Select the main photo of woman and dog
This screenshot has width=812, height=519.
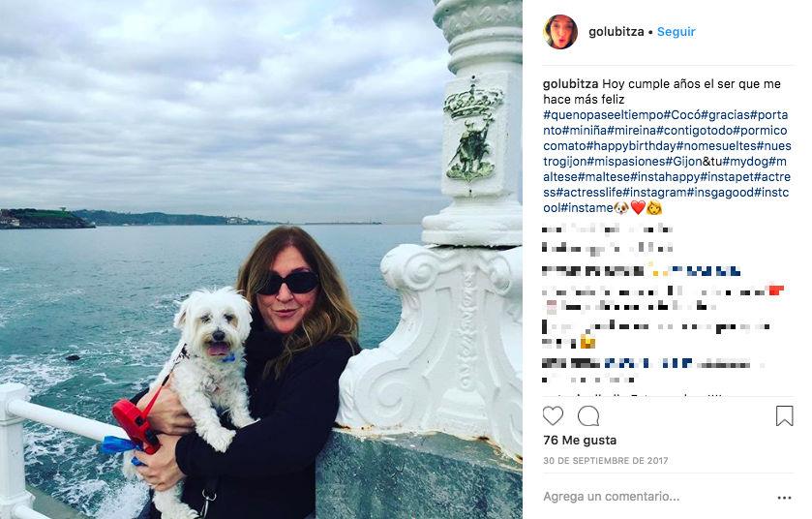[x=261, y=259]
